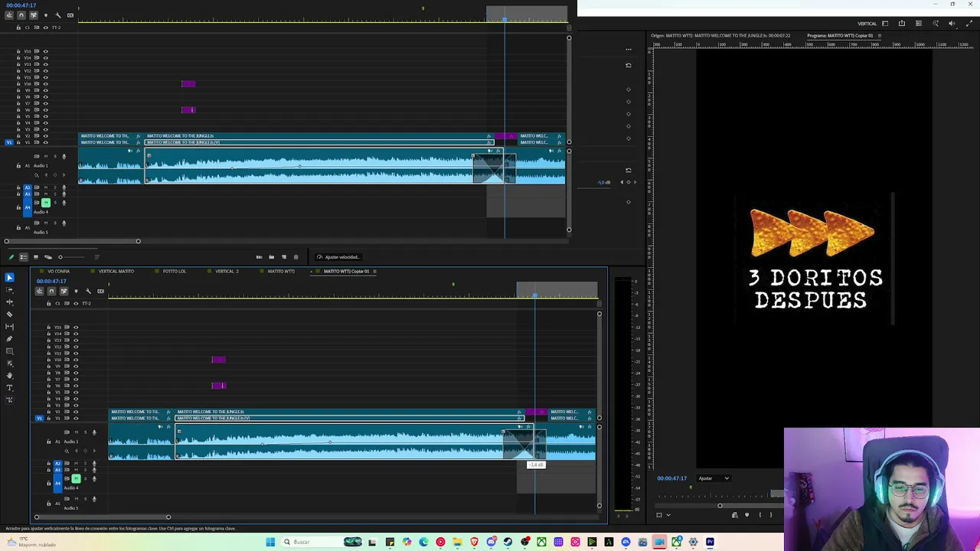980x551 pixels.
Task: Switch to the VO CONFIA sequence tab
Action: click(59, 271)
